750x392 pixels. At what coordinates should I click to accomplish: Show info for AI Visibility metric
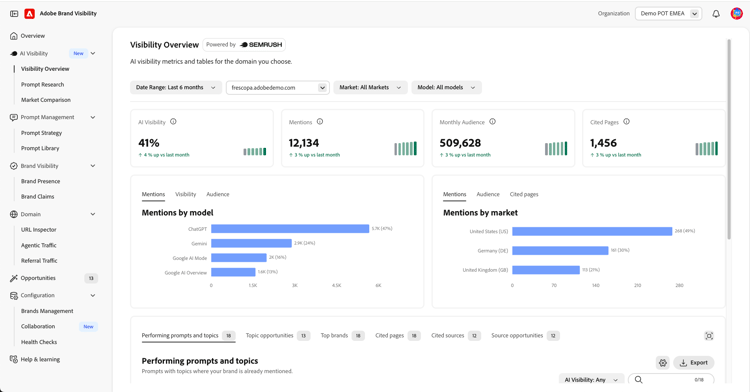[x=173, y=122]
